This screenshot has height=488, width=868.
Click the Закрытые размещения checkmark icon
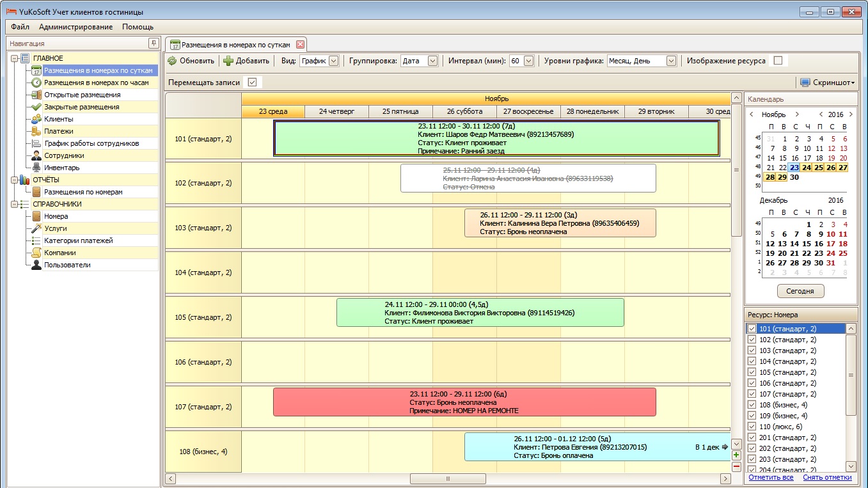point(37,107)
